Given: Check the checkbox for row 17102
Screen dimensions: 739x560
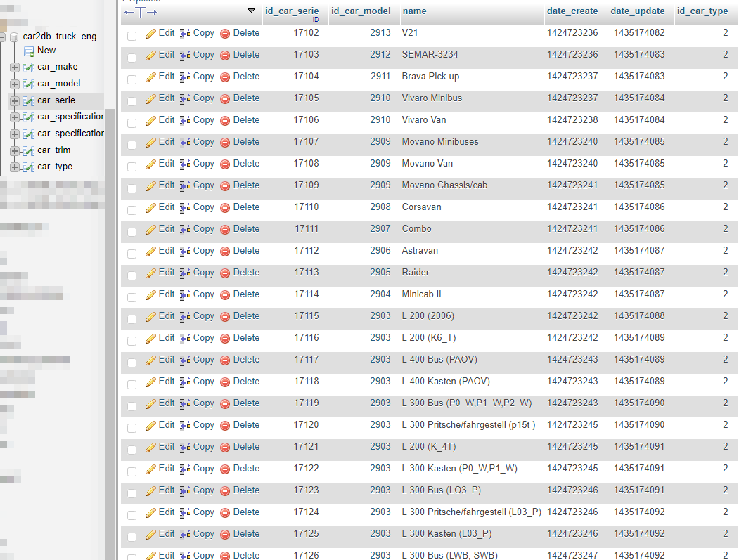Looking at the screenshot, I should (132, 36).
